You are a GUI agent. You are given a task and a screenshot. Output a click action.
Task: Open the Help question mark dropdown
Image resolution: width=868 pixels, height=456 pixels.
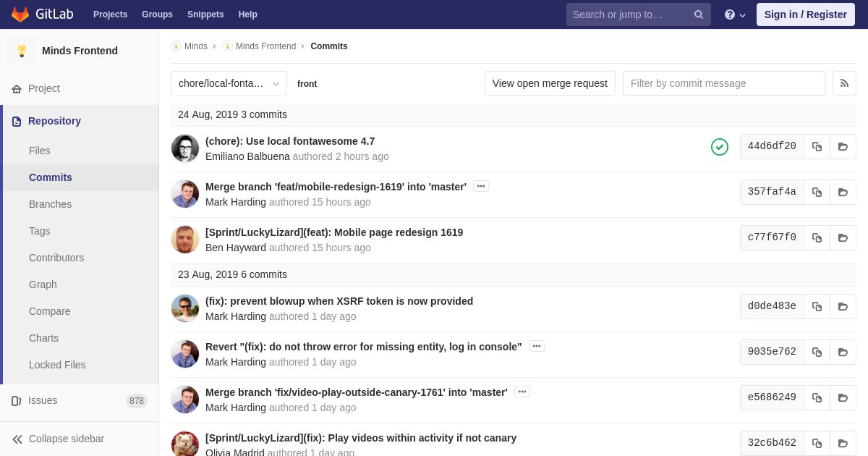[735, 14]
